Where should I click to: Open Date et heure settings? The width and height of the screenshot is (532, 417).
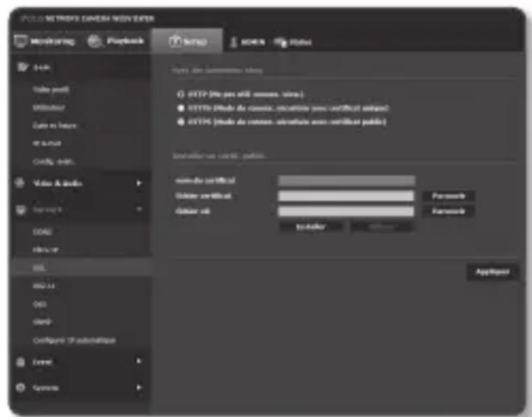54,126
